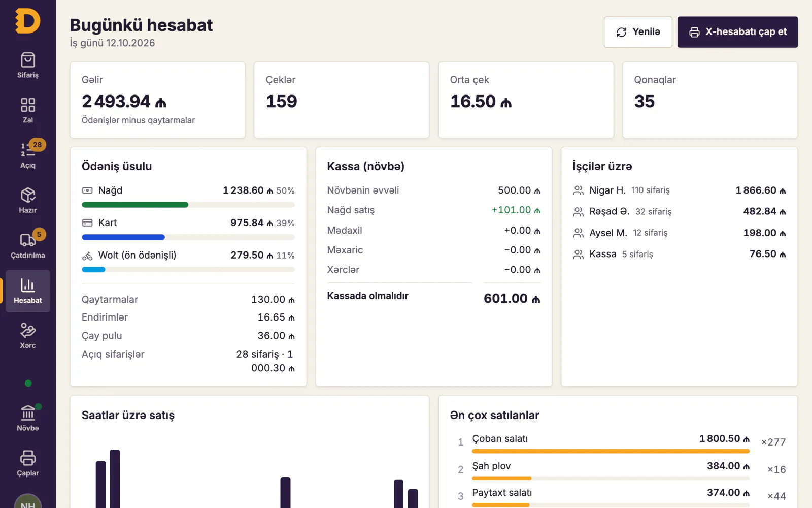Open the Gəlir revenue card
The width and height of the screenshot is (812, 508).
click(157, 100)
